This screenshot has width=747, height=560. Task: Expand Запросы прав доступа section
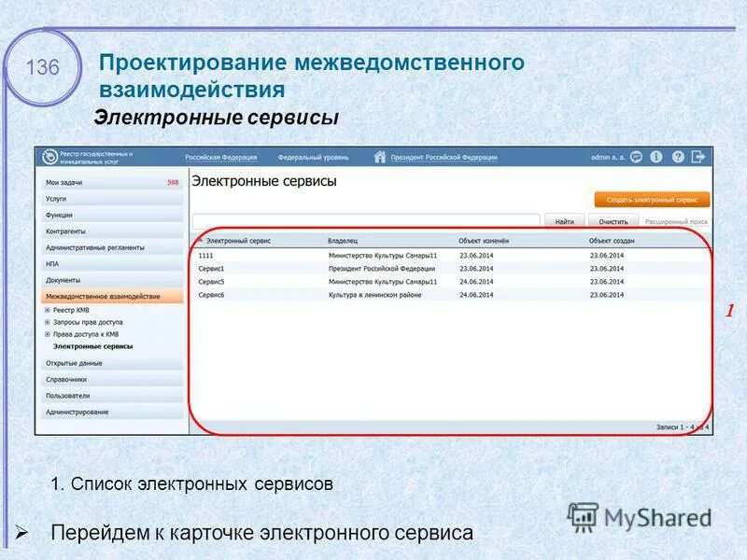click(x=48, y=322)
